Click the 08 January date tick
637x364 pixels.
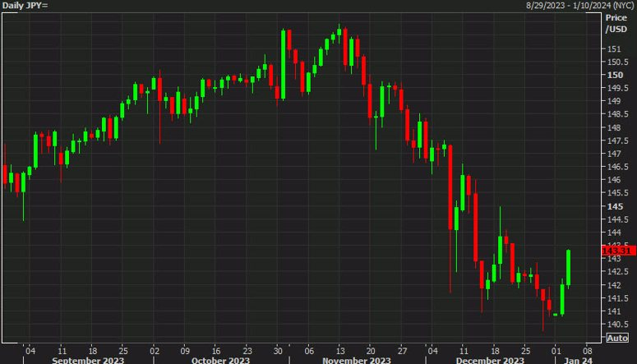[x=588, y=351]
